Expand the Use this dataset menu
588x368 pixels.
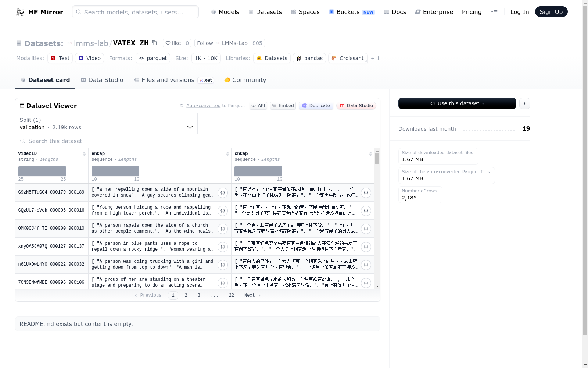457,103
